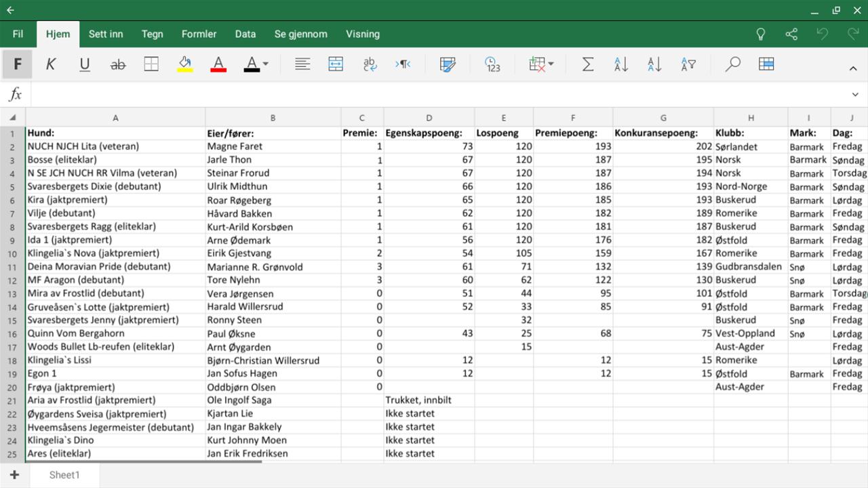This screenshot has height=488, width=868.
Task: Toggle strikethrough formatting
Action: tap(118, 64)
